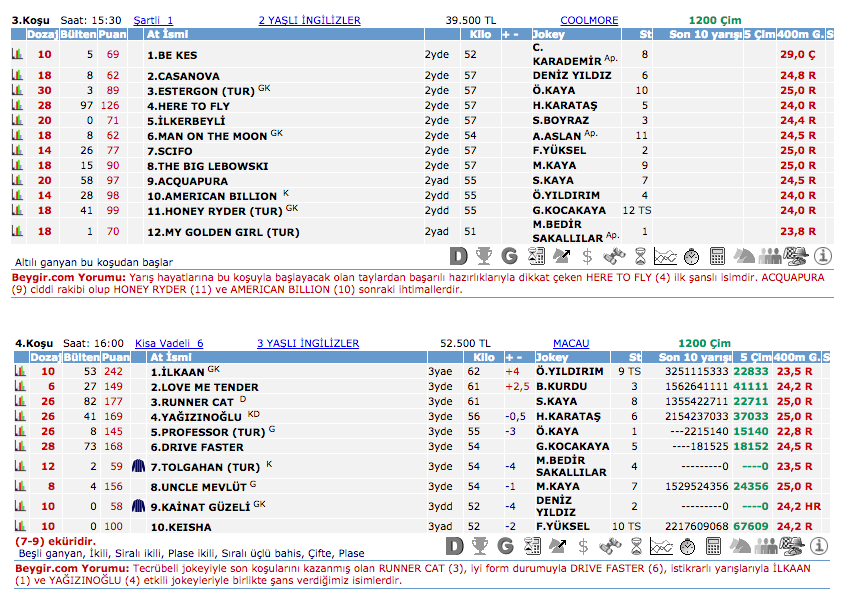This screenshot has height=602, width=849.
Task: Click the jockey silks icon beside TOLGAHAN
Action: (x=138, y=467)
